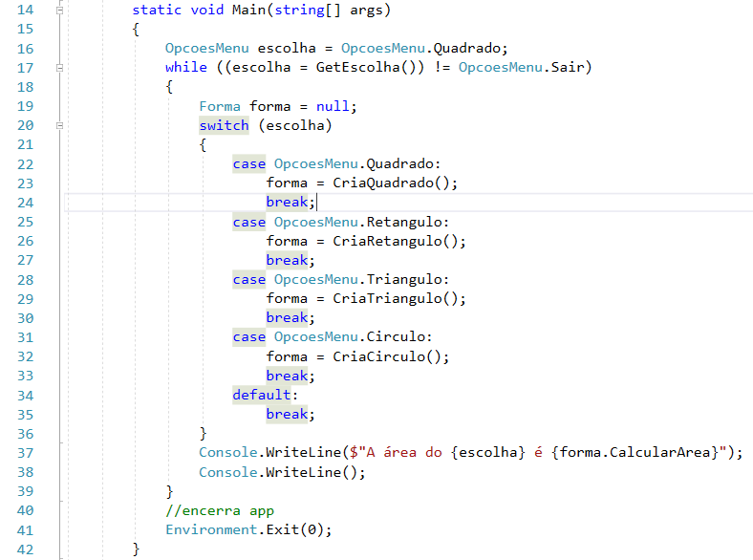Click 'forma.CalcularArea' in the interpolated string

(635, 453)
